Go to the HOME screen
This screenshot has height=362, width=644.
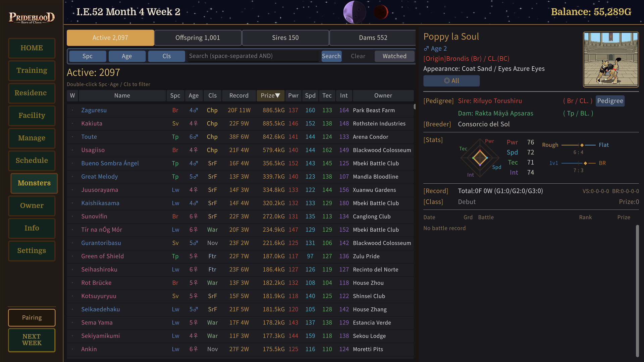(32, 48)
